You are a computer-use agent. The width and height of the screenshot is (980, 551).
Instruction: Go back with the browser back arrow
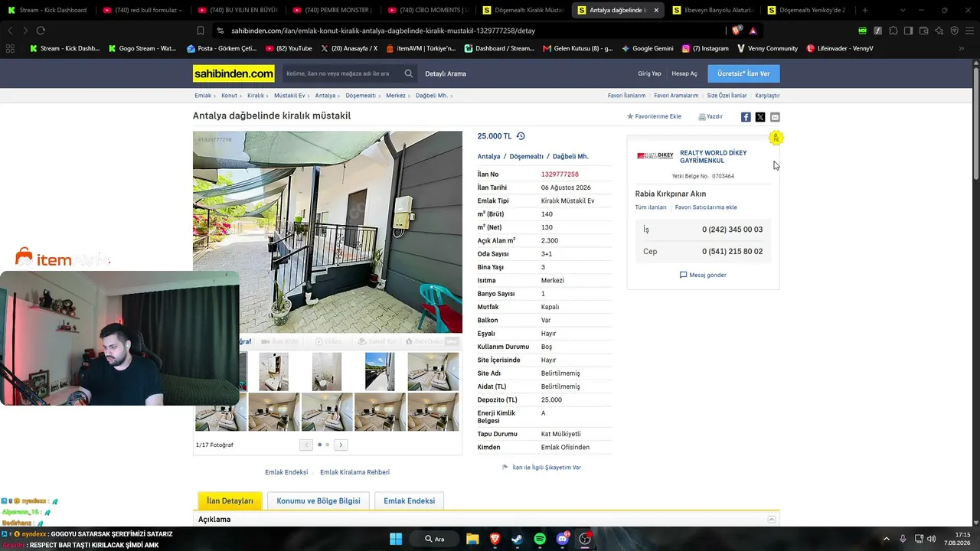[10, 31]
